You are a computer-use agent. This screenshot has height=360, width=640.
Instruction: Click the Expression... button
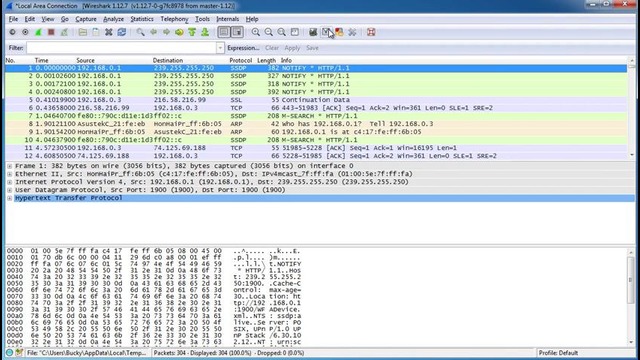[243, 48]
